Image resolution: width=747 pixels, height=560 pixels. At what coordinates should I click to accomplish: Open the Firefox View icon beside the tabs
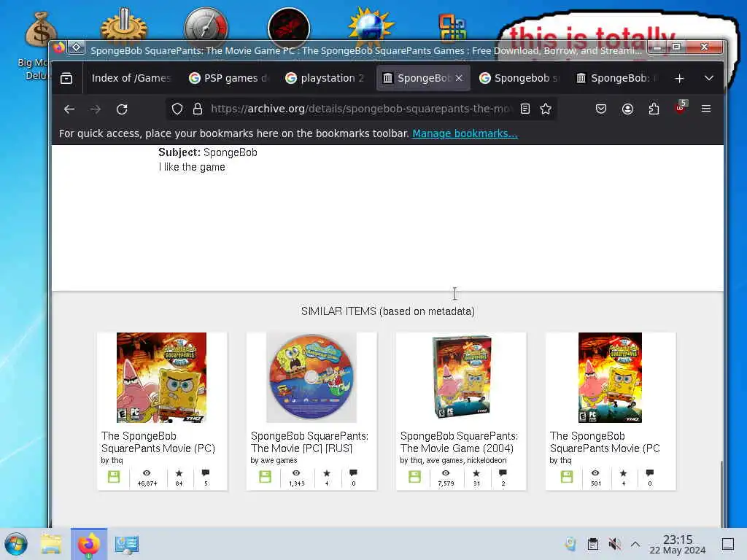[x=66, y=78]
